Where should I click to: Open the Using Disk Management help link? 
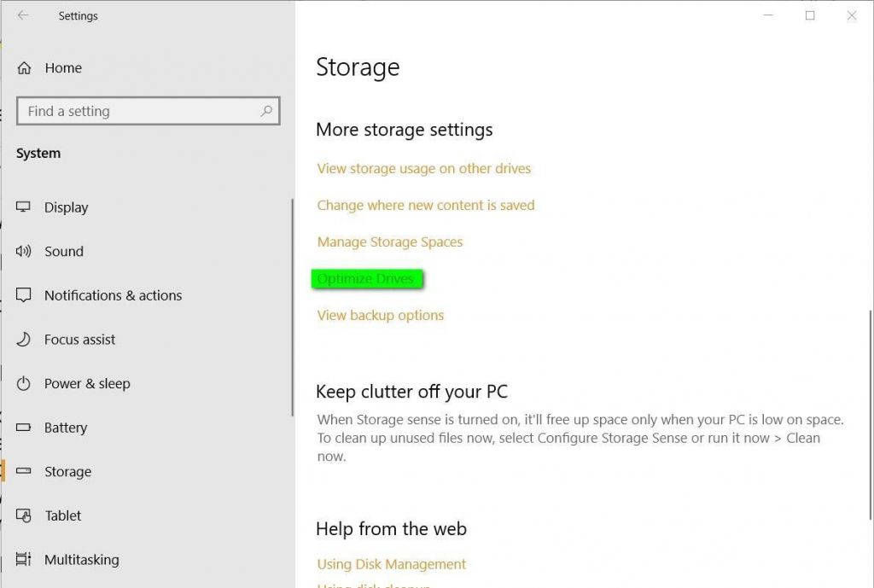(x=391, y=563)
